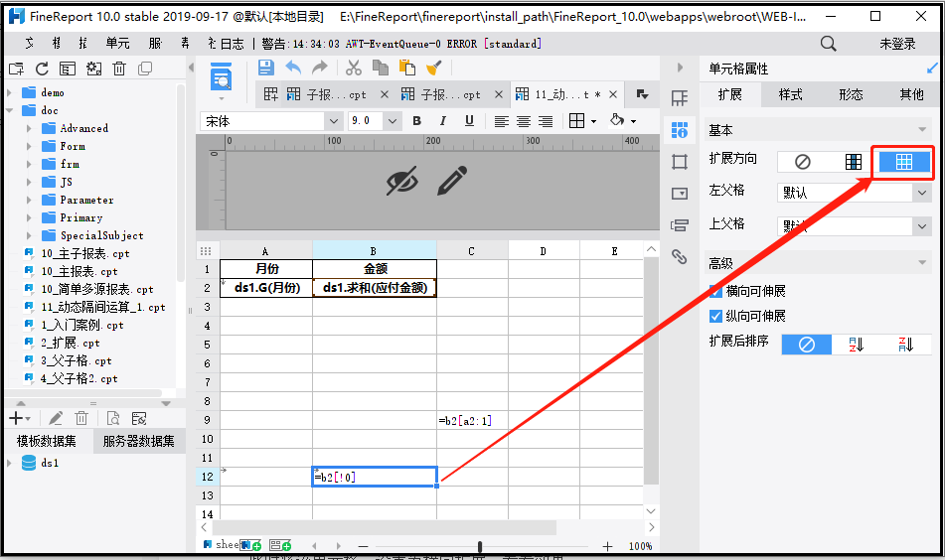Cut the selected cell content
Image resolution: width=945 pixels, height=560 pixels.
[353, 68]
